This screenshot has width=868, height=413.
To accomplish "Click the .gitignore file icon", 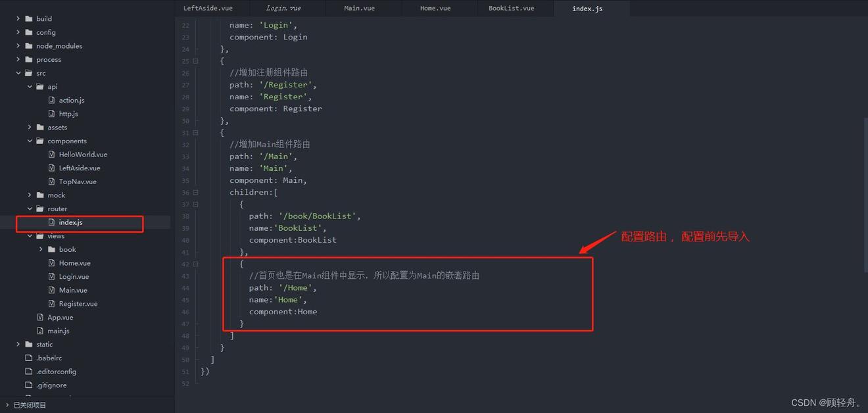I will tap(29, 385).
